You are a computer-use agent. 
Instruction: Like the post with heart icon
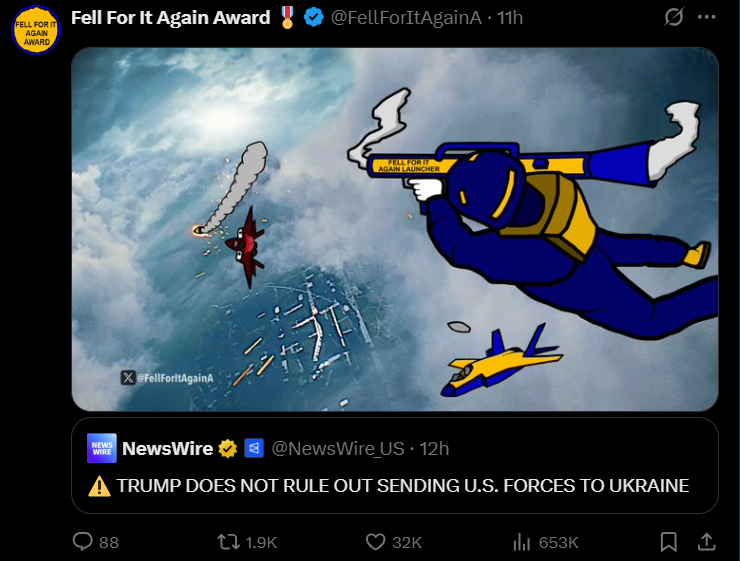pyautogui.click(x=376, y=542)
